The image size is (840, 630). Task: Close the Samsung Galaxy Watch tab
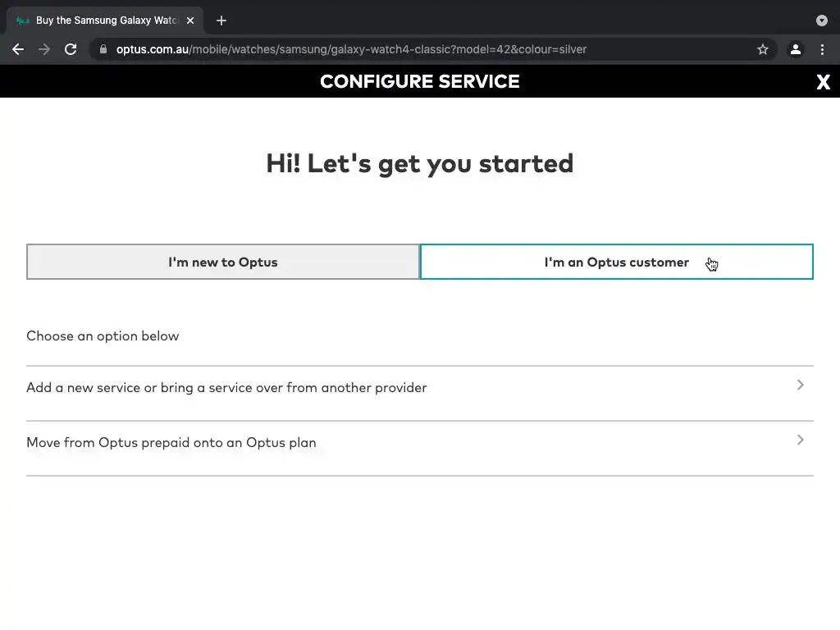pyautogui.click(x=190, y=21)
